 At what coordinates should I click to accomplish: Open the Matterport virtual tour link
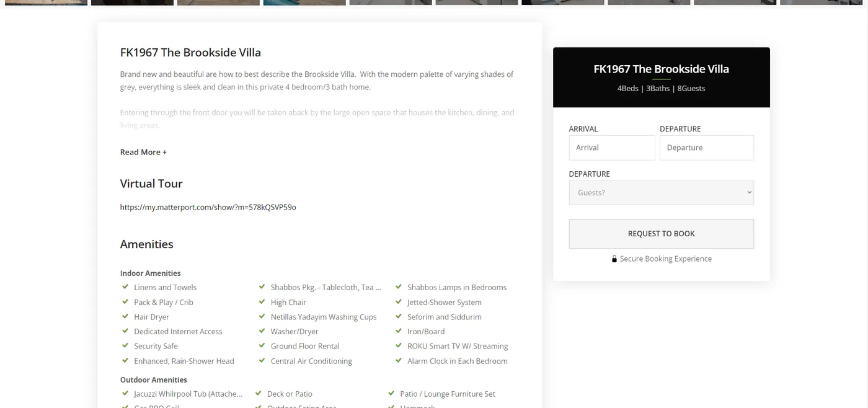208,207
